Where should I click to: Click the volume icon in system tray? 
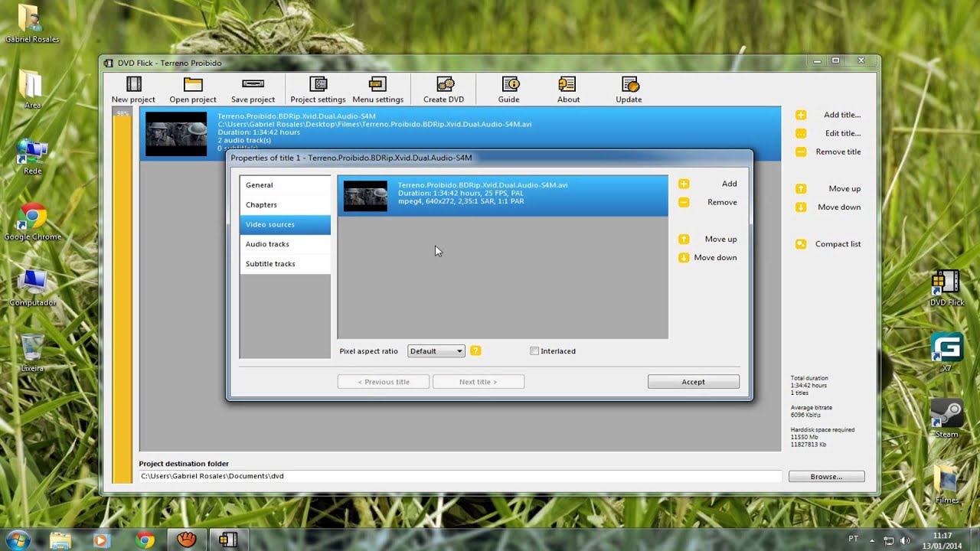click(x=904, y=540)
